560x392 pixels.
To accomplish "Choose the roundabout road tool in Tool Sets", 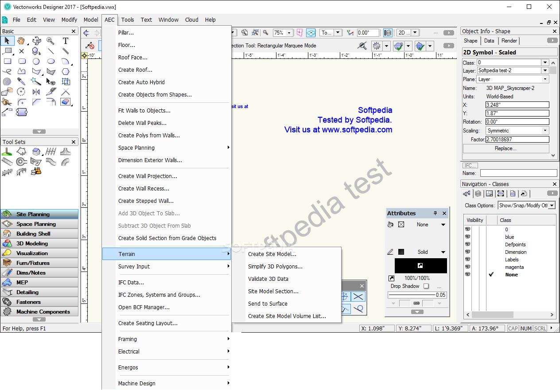I will pos(21,161).
